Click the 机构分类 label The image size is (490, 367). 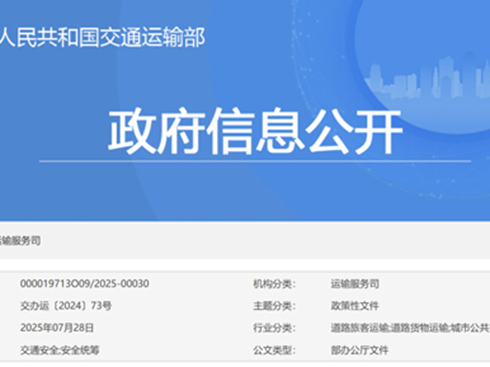click(x=274, y=284)
